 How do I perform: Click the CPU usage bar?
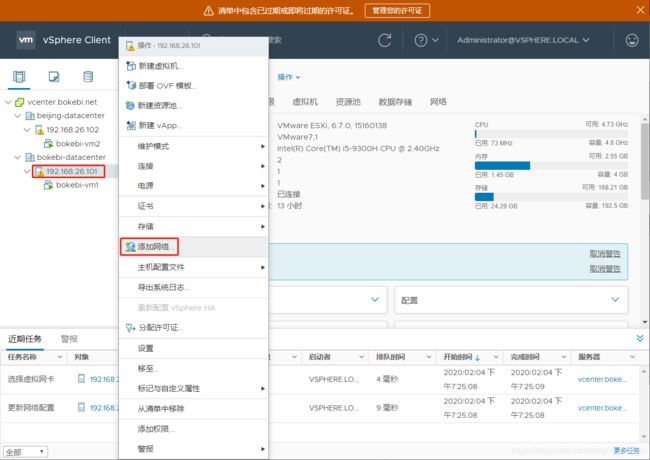pos(551,134)
